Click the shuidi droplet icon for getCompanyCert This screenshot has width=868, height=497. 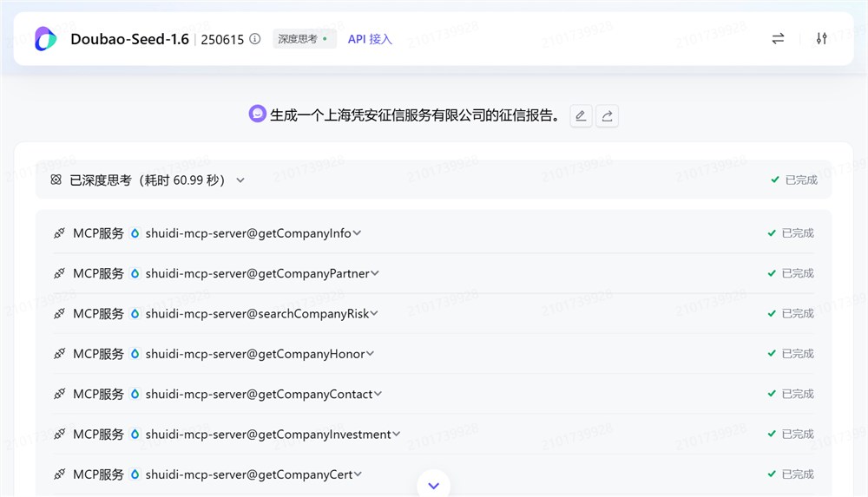coord(135,474)
